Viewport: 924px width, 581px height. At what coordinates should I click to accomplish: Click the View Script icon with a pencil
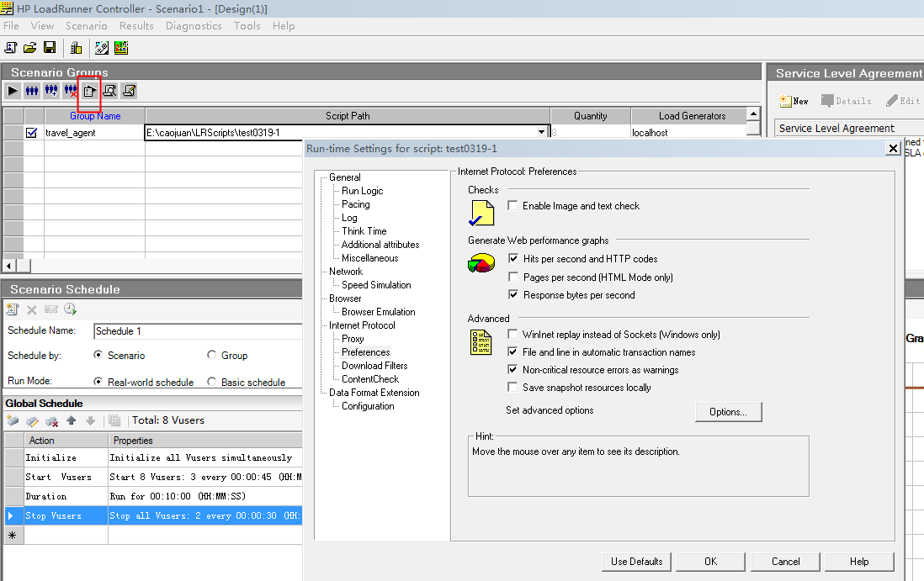pos(129,91)
